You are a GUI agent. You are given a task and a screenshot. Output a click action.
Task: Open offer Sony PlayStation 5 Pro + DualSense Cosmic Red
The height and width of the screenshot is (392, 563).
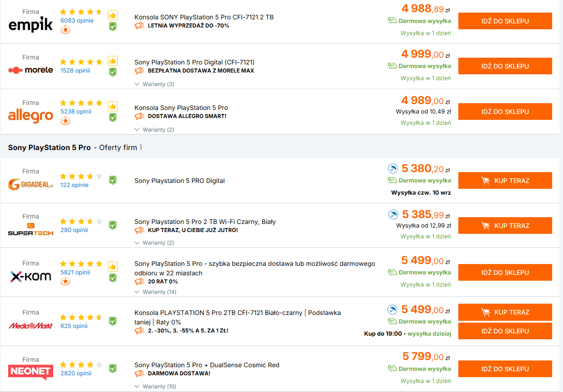pyautogui.click(x=207, y=365)
